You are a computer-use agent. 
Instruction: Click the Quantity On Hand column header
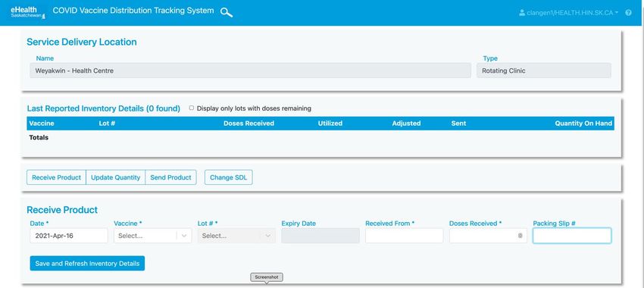pos(583,124)
